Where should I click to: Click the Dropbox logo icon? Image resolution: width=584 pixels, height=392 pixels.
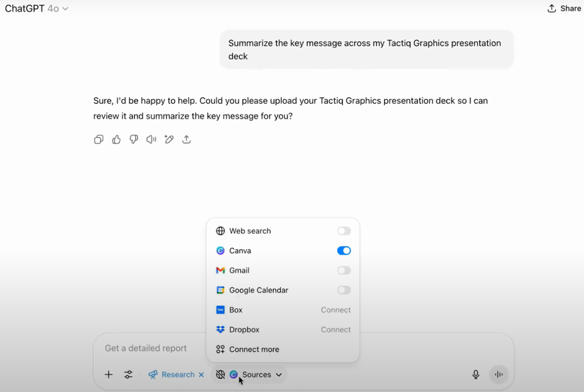click(x=220, y=329)
